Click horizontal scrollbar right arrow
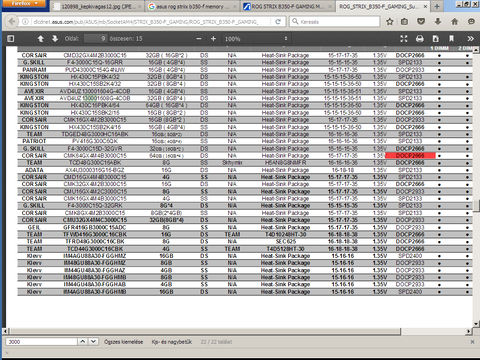Image resolution: width=480 pixels, height=360 pixels. (469, 331)
